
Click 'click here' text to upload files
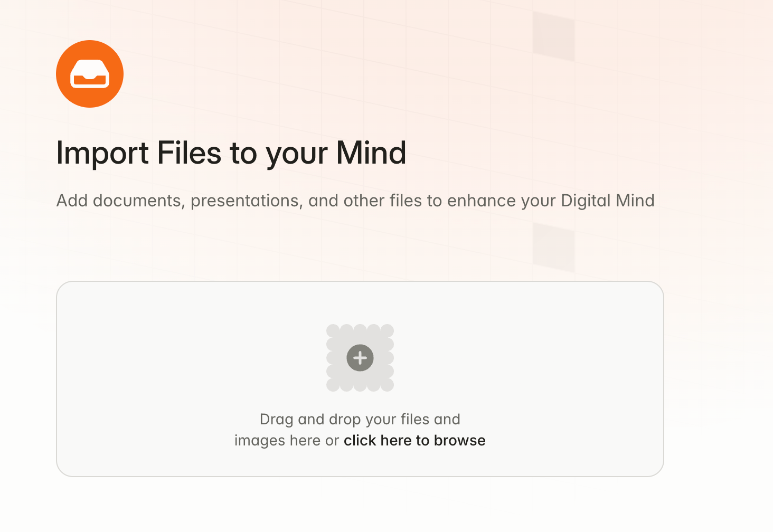click(378, 440)
